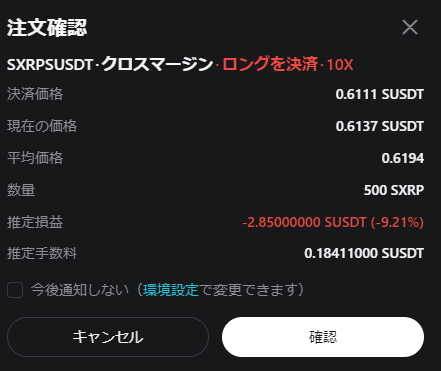Viewport: 441px width, 371px height.
Task: Confirm the order with the 確認 button
Action: pyautogui.click(x=323, y=337)
